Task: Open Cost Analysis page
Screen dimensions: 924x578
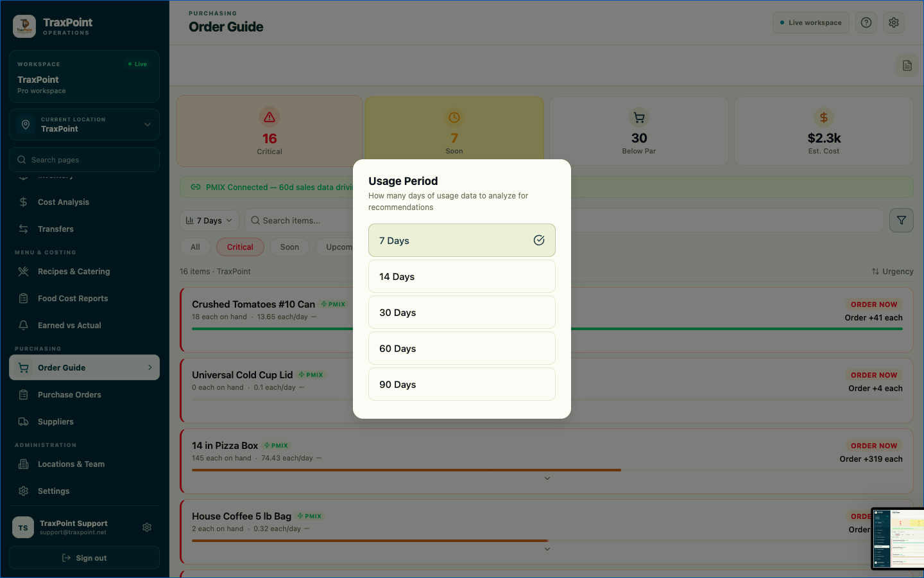Action: (x=84, y=202)
